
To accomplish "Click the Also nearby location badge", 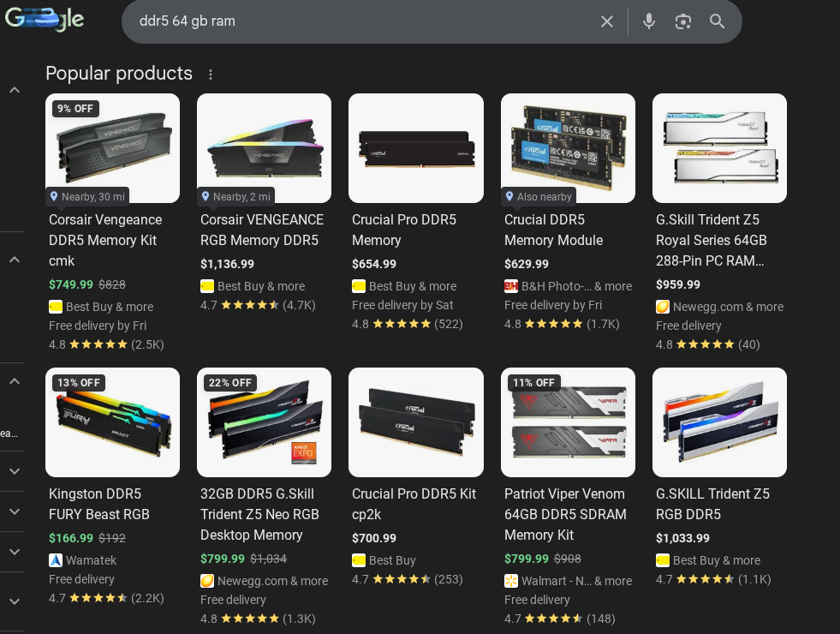I will pos(539,197).
